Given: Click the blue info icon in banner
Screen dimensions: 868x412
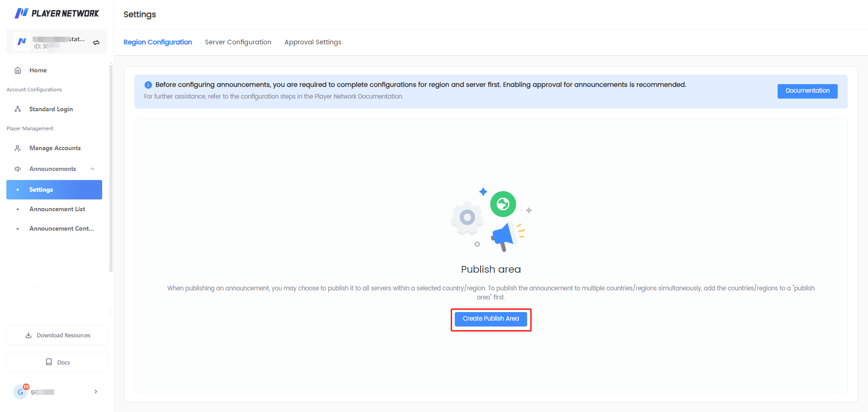Looking at the screenshot, I should 148,85.
